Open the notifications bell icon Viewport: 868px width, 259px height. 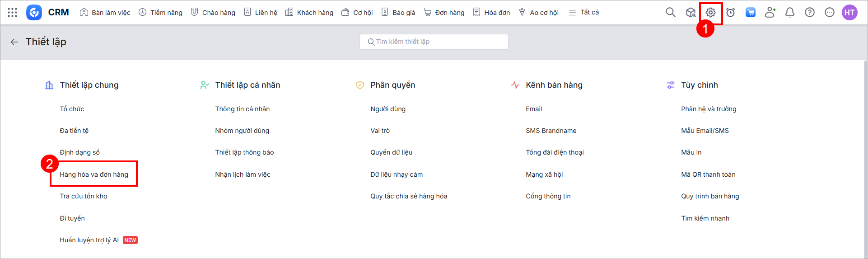click(x=789, y=13)
